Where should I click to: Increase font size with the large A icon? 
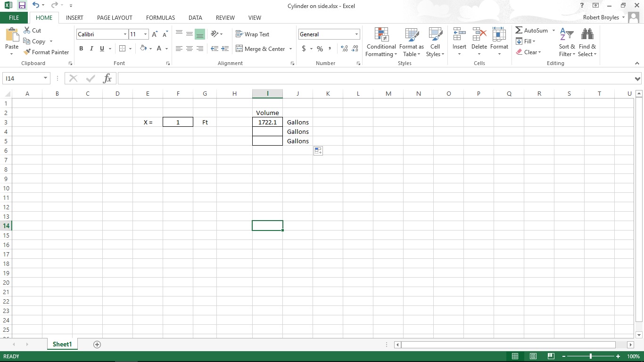click(155, 34)
